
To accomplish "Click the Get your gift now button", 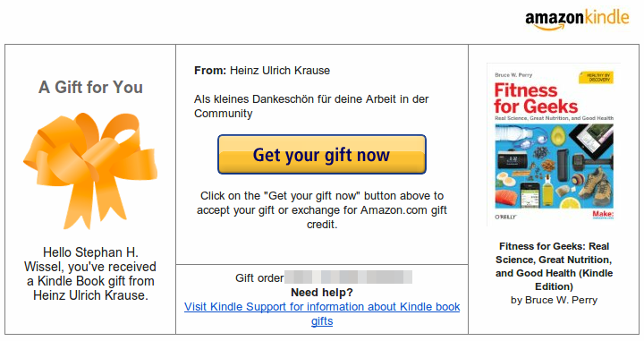I will point(322,155).
